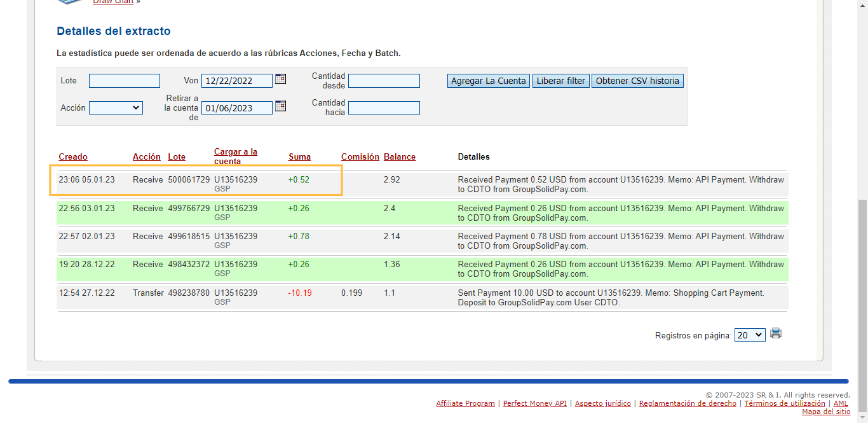Click the printer icon beside records per page
Screen dimensions: 868x423
coord(776,333)
